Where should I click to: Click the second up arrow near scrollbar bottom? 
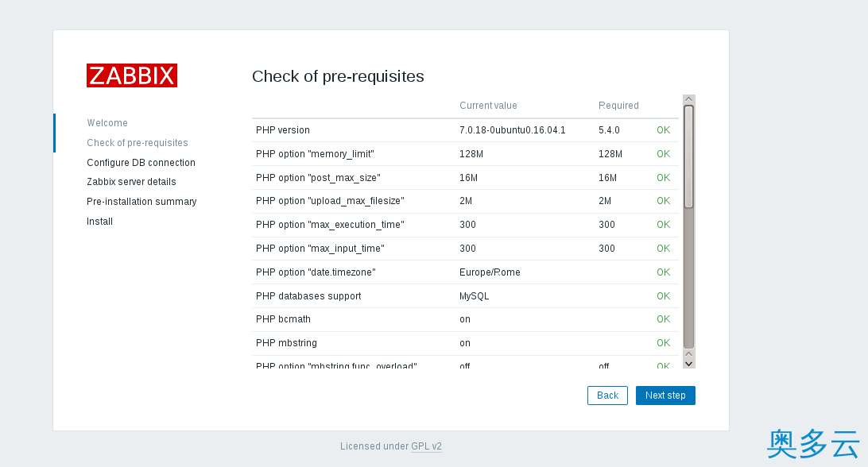pos(688,353)
